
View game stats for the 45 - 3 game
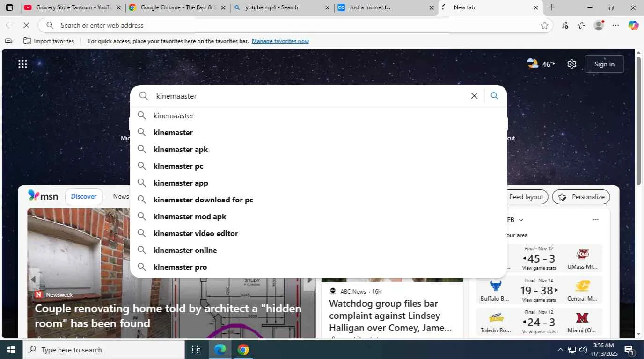539,268
